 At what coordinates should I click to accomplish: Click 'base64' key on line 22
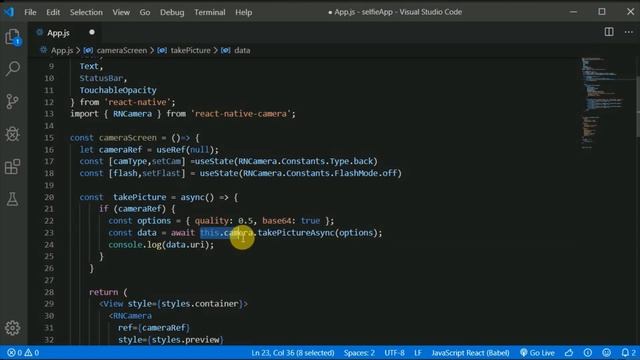point(276,221)
